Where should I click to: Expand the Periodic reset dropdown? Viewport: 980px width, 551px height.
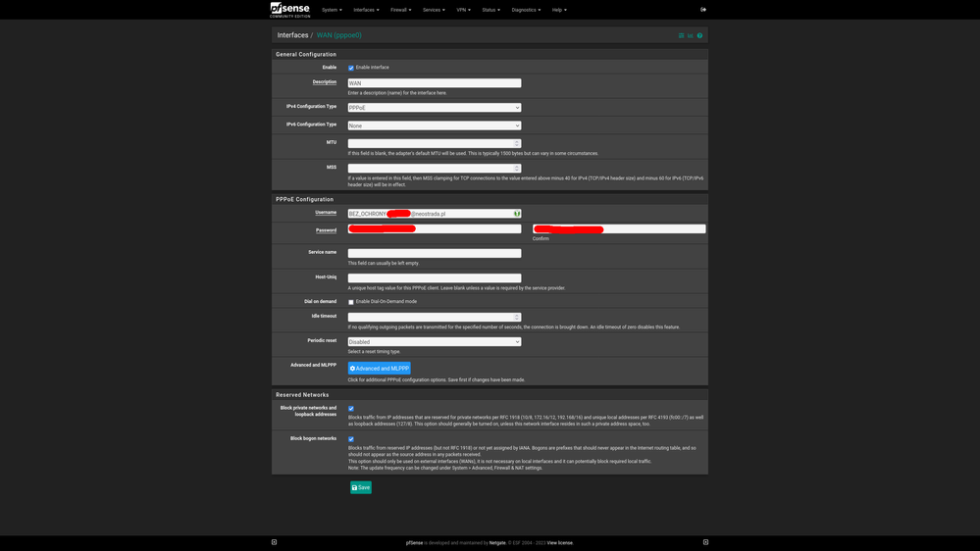(x=434, y=342)
